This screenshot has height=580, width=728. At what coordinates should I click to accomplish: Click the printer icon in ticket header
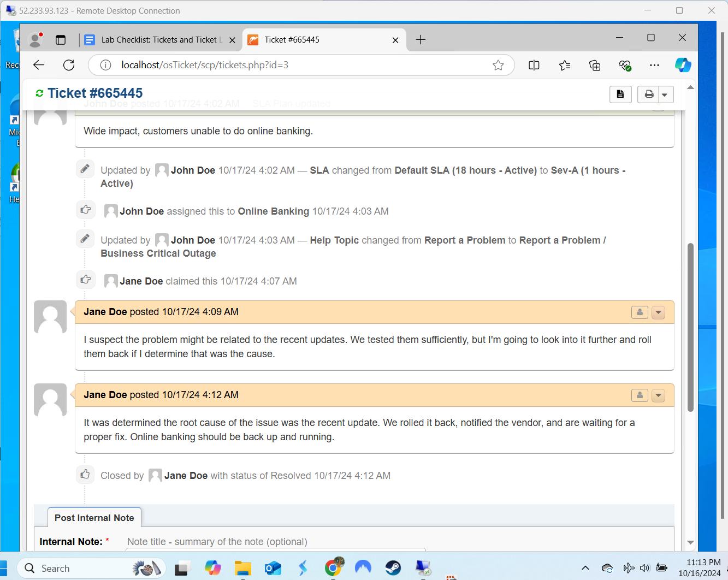649,94
